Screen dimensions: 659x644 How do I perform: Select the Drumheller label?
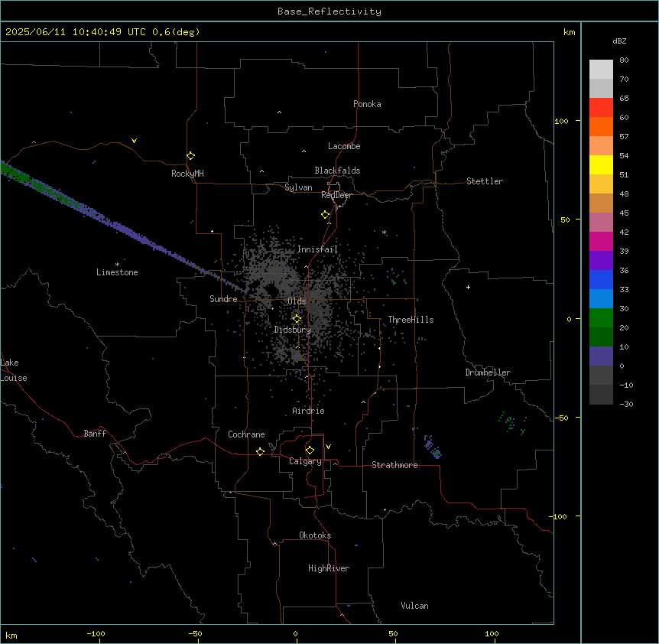[488, 372]
